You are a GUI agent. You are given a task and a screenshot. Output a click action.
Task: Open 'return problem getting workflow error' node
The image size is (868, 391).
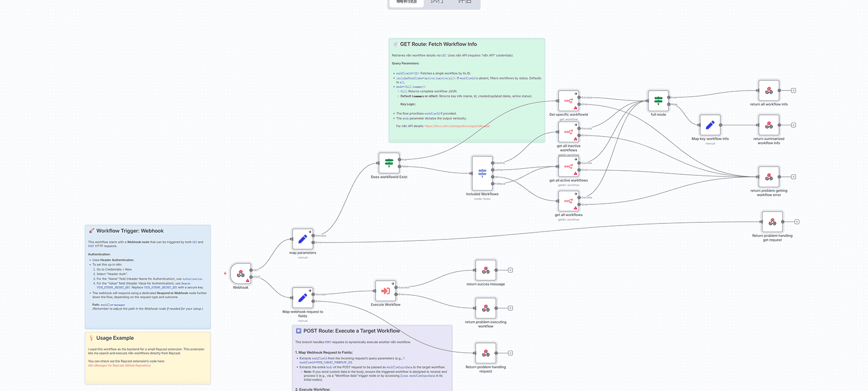tap(768, 177)
